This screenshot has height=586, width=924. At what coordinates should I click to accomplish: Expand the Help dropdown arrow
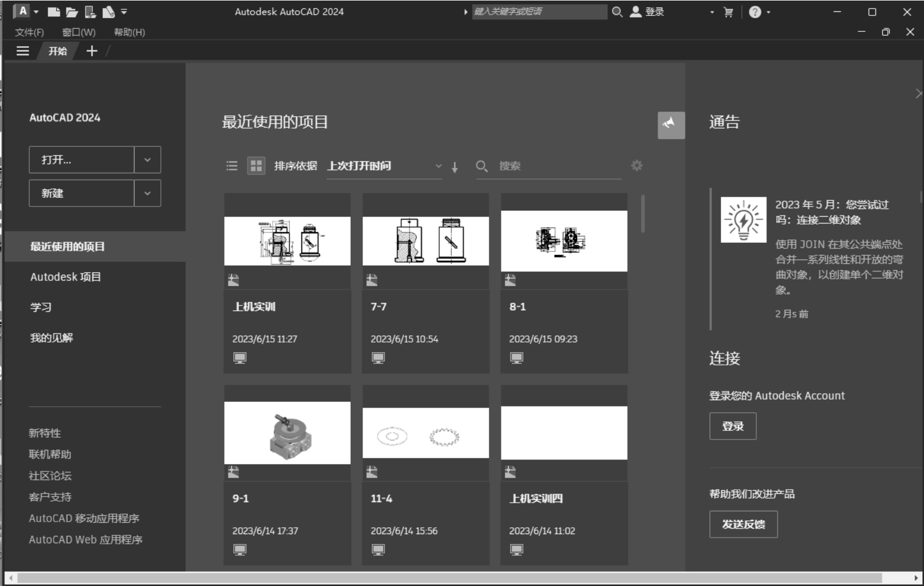click(x=768, y=12)
